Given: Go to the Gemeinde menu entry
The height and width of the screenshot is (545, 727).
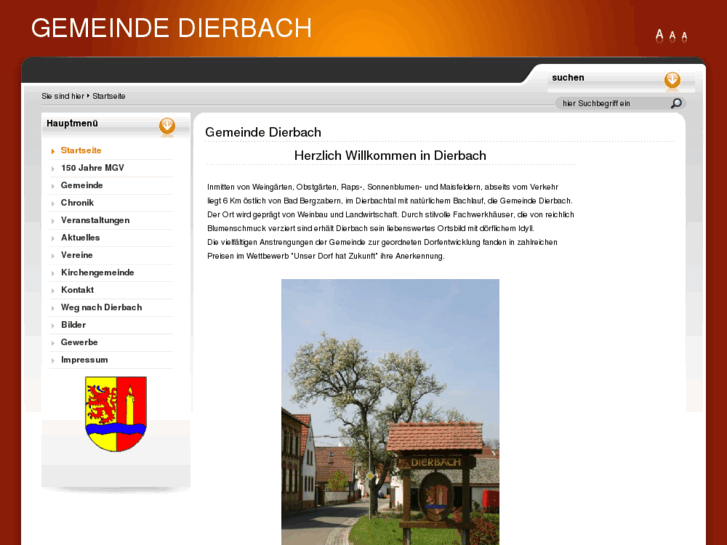Looking at the screenshot, I should pos(82,185).
